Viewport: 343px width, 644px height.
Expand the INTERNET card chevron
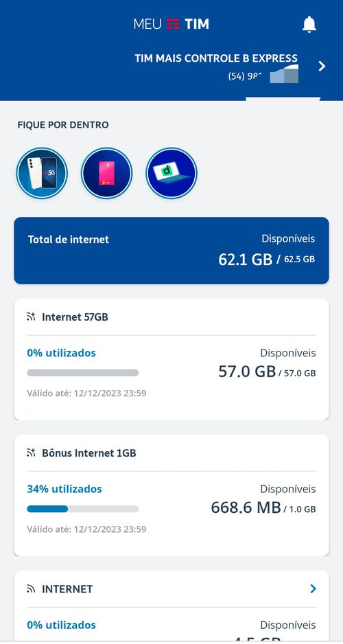coord(313,589)
